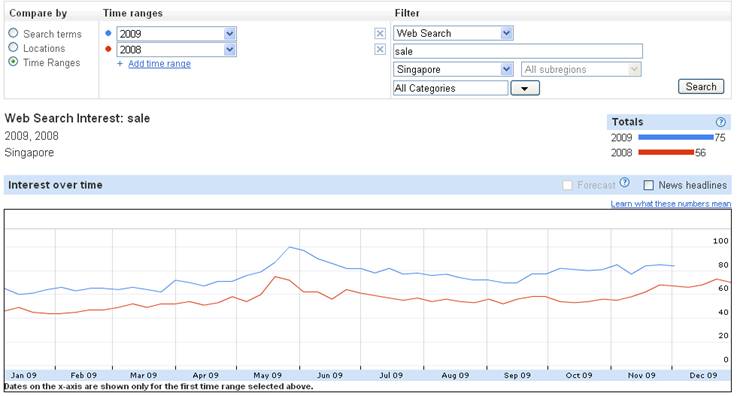
Task: Open the Web Search filter dropdown
Action: (453, 33)
